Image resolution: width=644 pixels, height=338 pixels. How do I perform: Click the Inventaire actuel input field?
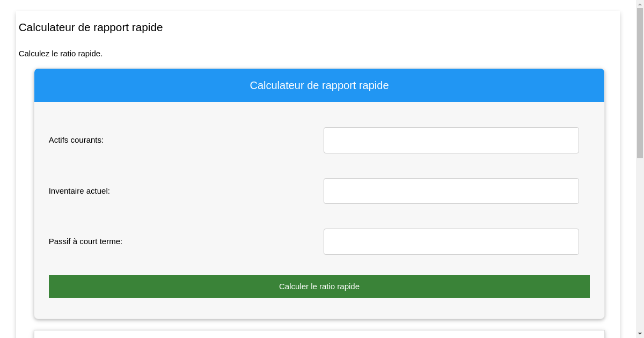click(451, 190)
